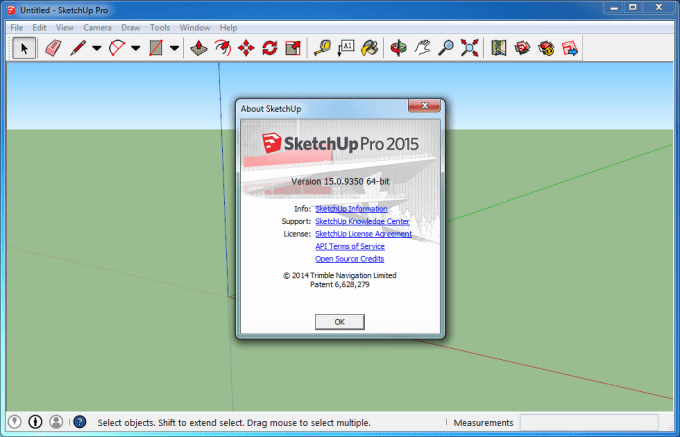Screen dimensions: 680x437
Task: Open the Edit menu
Action: click(39, 27)
